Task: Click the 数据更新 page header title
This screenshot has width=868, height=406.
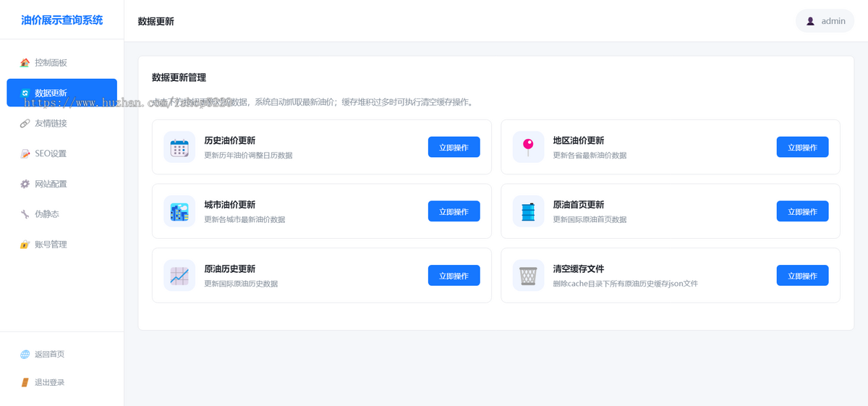Action: point(156,22)
